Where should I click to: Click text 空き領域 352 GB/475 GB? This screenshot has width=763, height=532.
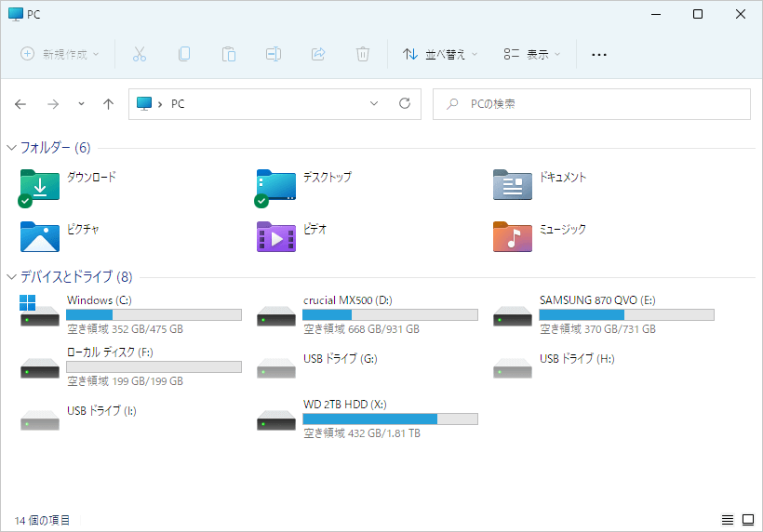pyautogui.click(x=125, y=329)
